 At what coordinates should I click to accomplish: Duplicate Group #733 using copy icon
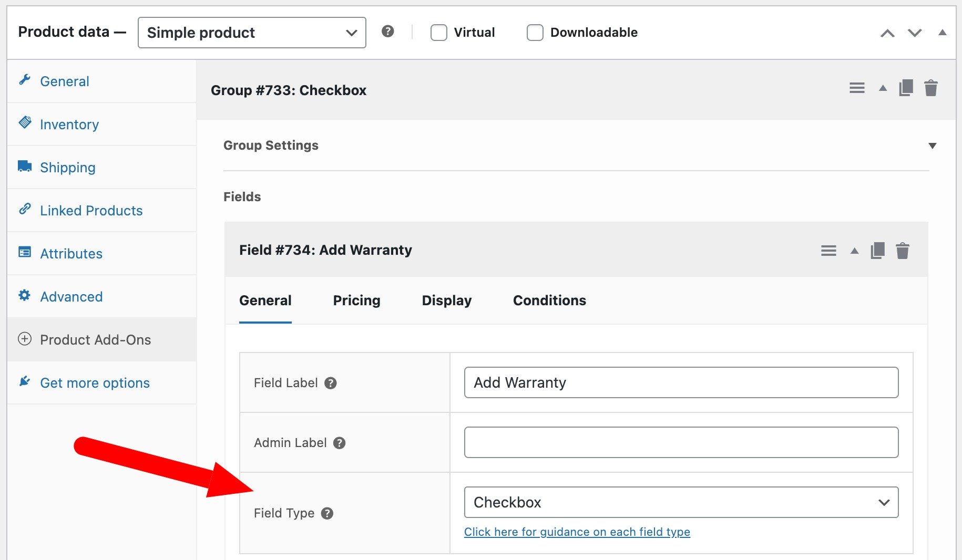[905, 88]
